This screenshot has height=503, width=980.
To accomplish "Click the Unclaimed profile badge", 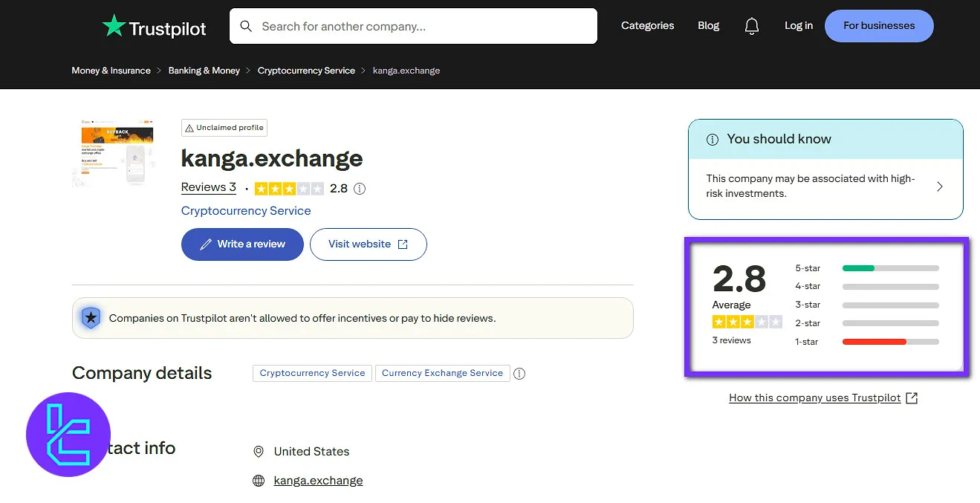I will (224, 128).
